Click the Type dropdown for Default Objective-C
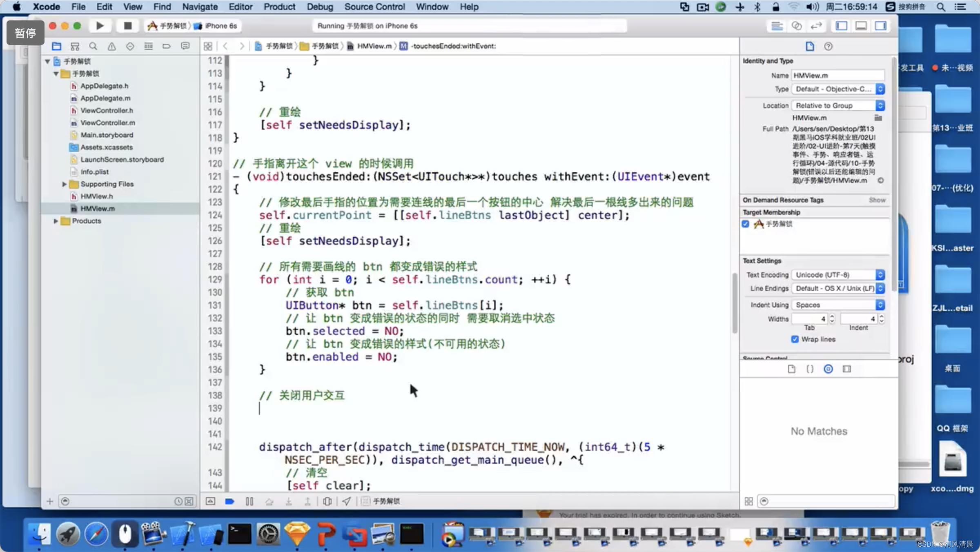The height and width of the screenshot is (552, 980). click(x=837, y=88)
